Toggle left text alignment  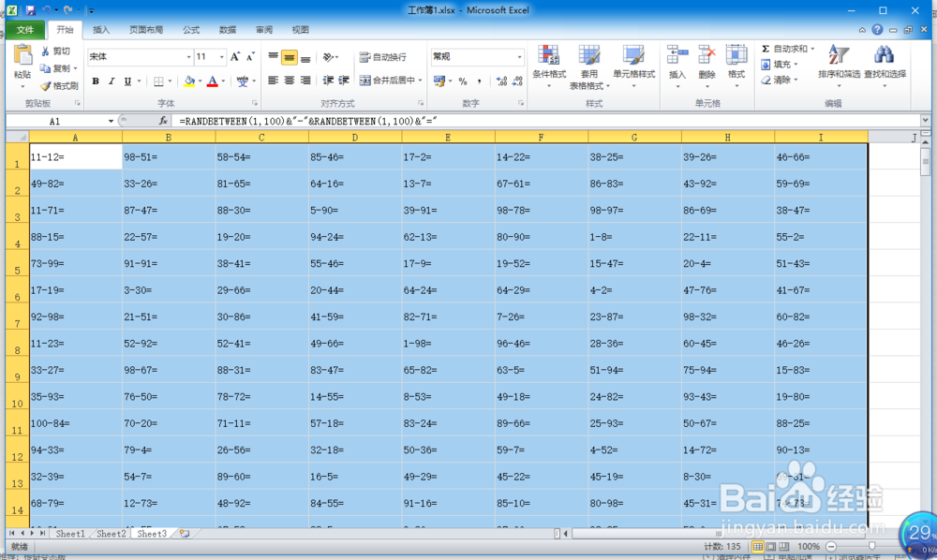click(273, 80)
